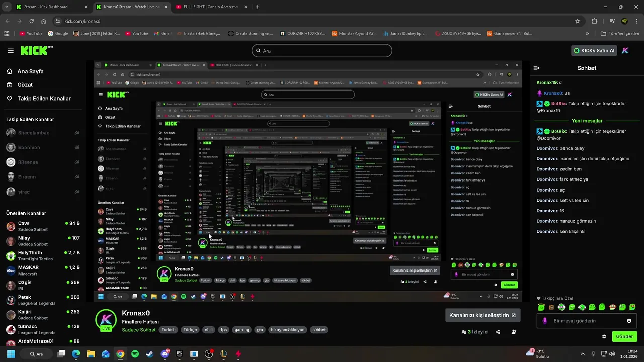
Task: Click the Sadece Sohbet category under Kronax0
Action: (x=139, y=330)
